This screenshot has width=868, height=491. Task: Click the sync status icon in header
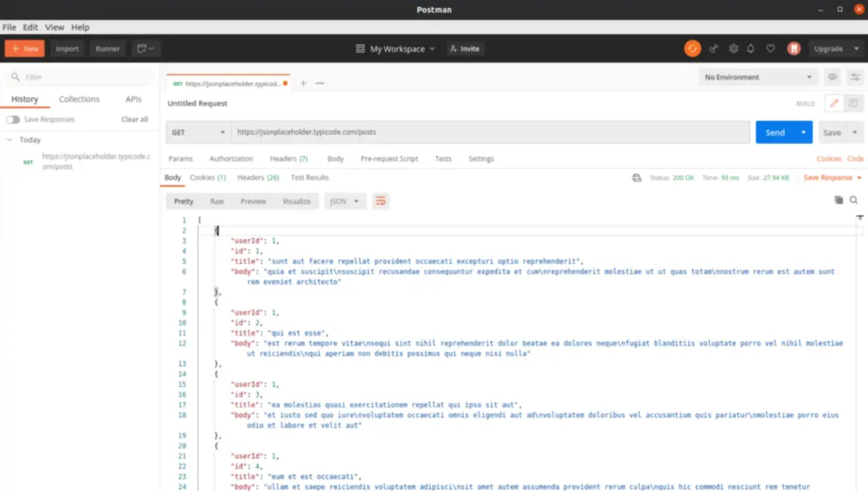(x=692, y=49)
